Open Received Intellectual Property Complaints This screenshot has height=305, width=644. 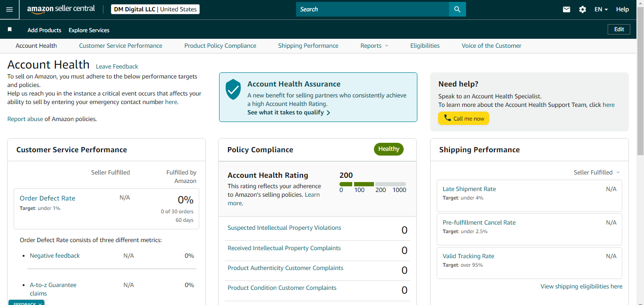click(x=284, y=248)
